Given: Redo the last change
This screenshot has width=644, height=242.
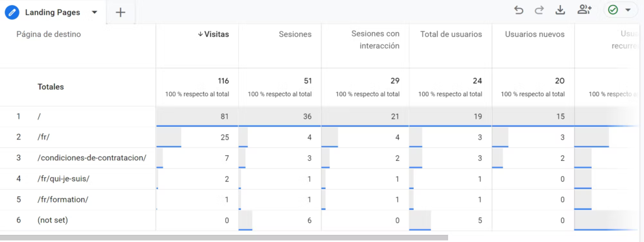Looking at the screenshot, I should tap(539, 10).
